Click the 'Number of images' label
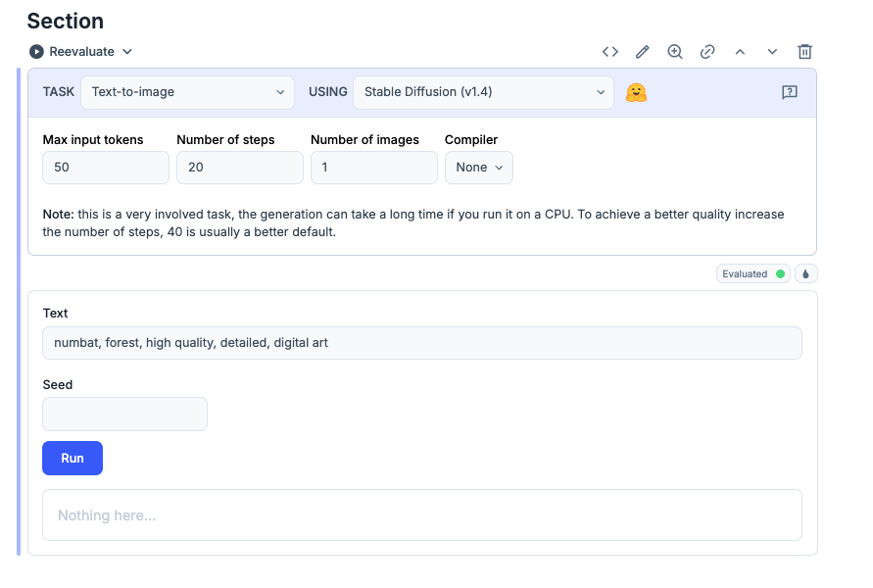The height and width of the screenshot is (588, 873). point(364,140)
